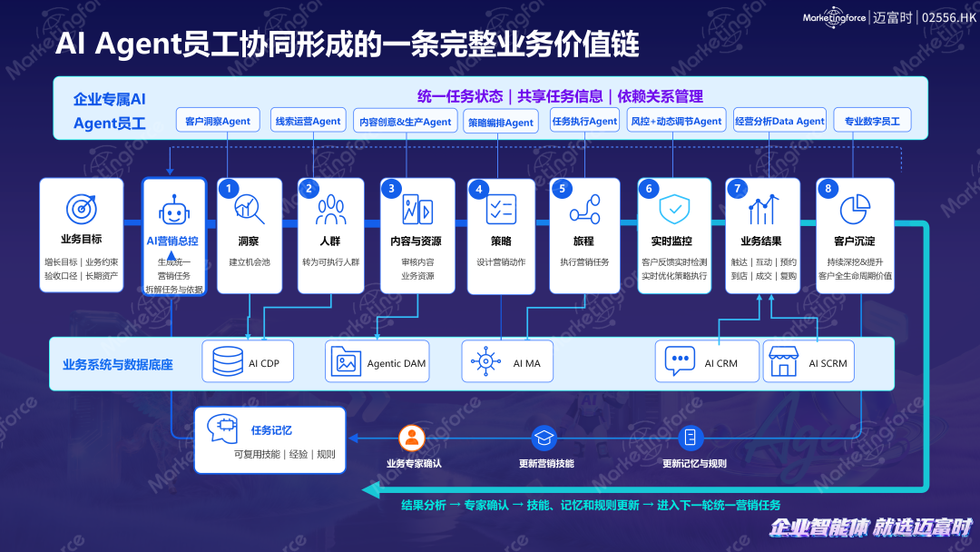Viewport: 980px width, 552px height.
Task: Click the Agentic DAM image folder icon
Action: [x=346, y=361]
